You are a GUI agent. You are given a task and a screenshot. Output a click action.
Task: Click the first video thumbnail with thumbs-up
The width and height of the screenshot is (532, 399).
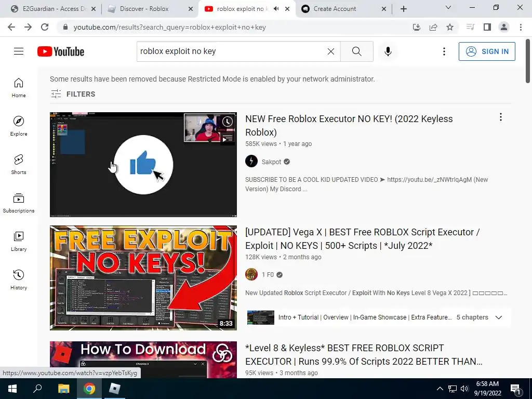(143, 165)
